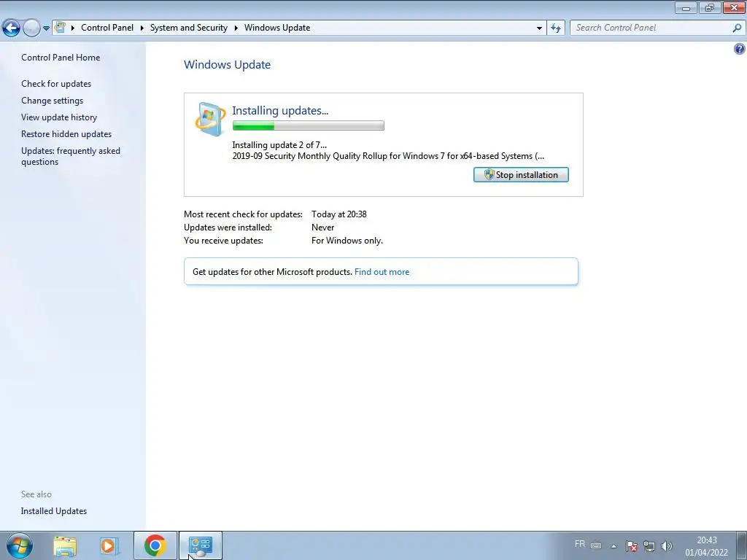747x560 pixels.
Task: Click the 'For Windows only.' value
Action: pos(347,241)
